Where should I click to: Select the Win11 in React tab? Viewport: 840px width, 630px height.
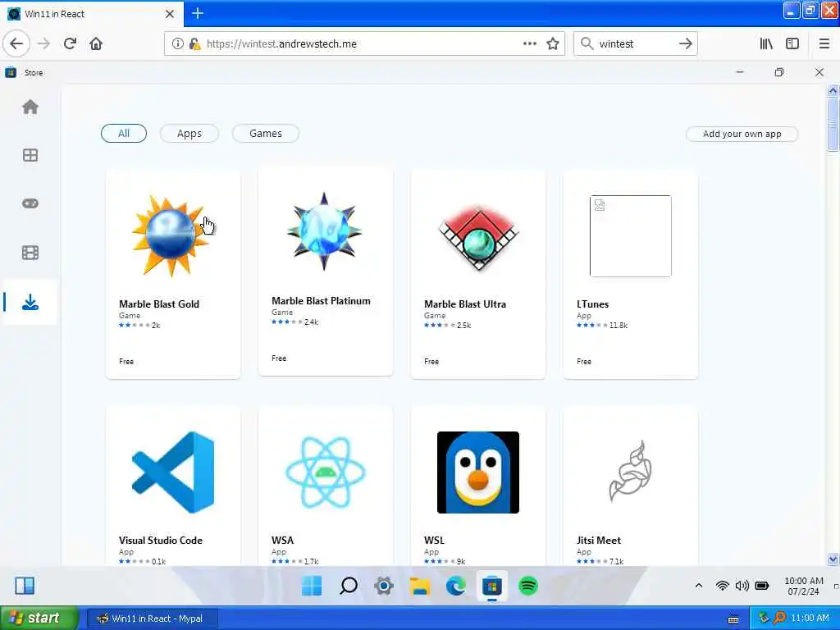91,14
